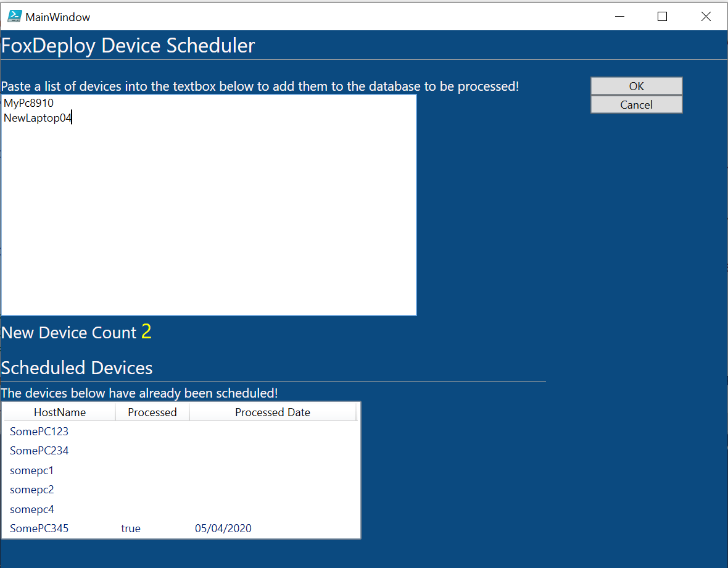Select the SomePC123 row
This screenshot has height=568, width=728.
click(181, 432)
